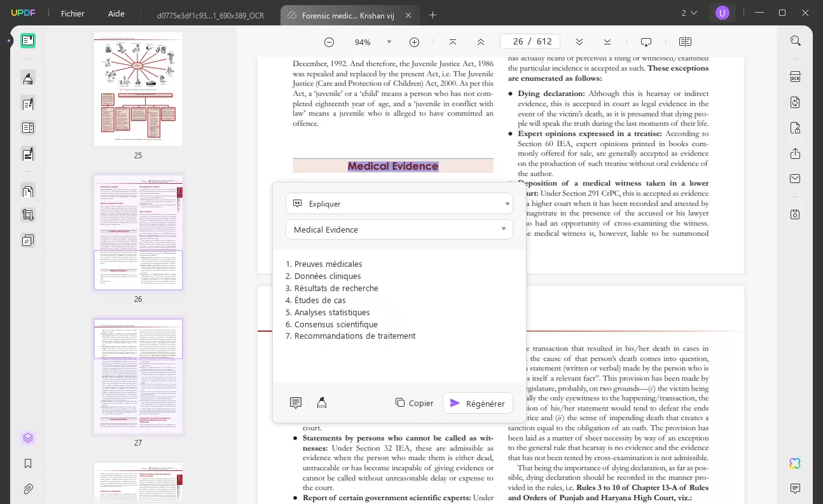Open the UPDF AI assistant icon
The width and height of the screenshot is (823, 504).
pyautogui.click(x=795, y=463)
